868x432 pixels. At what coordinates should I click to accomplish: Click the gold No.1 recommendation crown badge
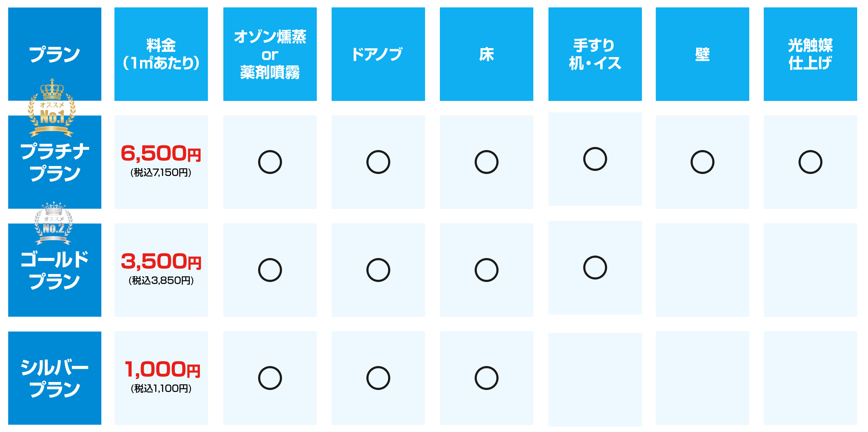click(52, 108)
